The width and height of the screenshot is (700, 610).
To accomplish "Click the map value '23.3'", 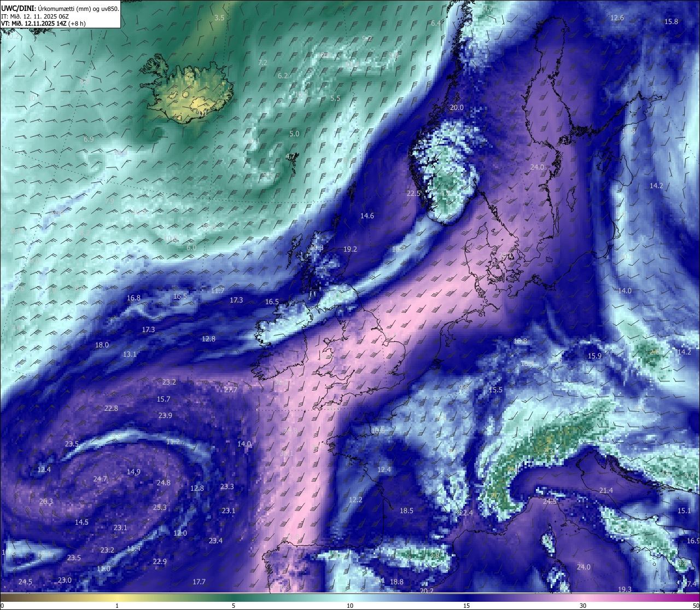I will [227, 487].
